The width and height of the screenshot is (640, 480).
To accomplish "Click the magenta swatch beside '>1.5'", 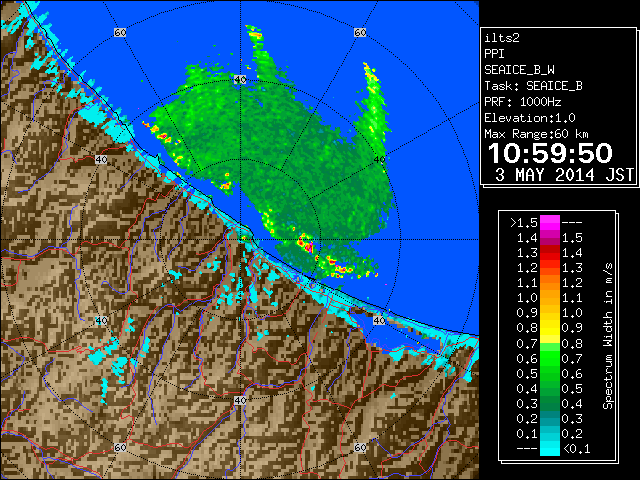I will (x=550, y=223).
